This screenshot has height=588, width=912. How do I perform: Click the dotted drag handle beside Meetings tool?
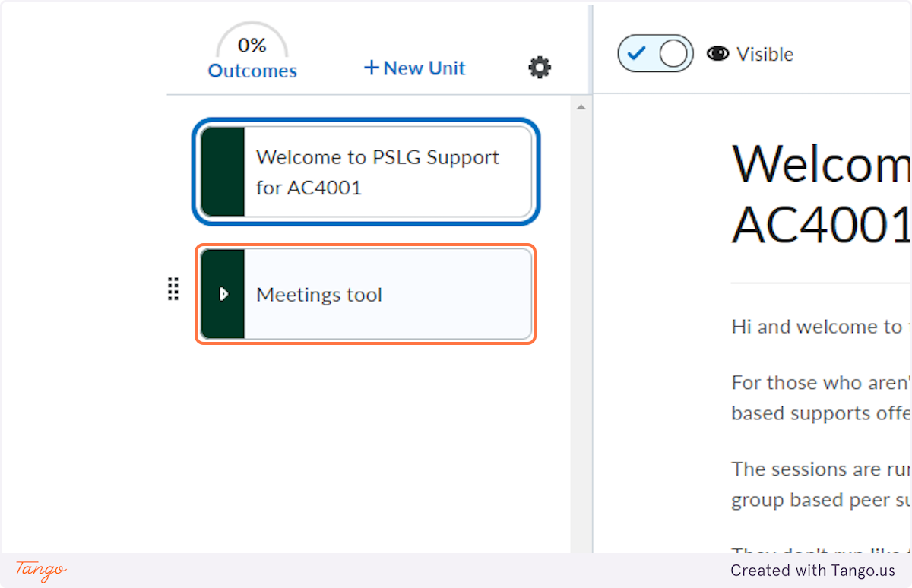tap(173, 289)
